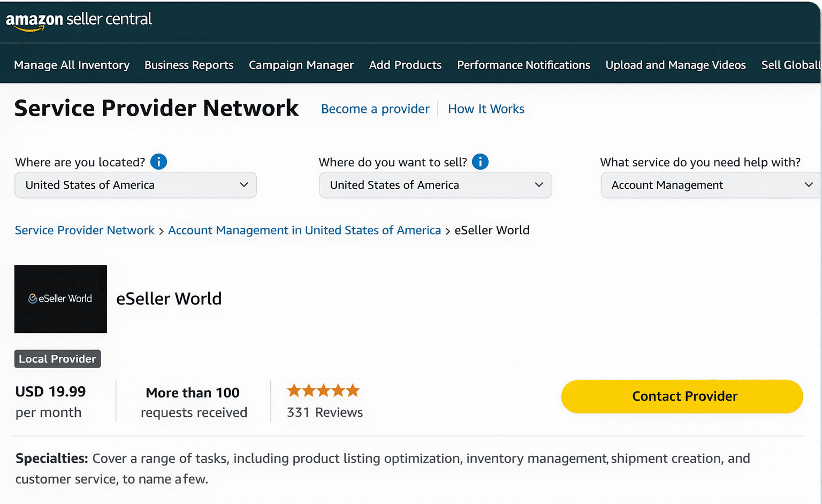This screenshot has width=822, height=504.
Task: View the 331 Reviews for eSeller World
Action: [324, 412]
